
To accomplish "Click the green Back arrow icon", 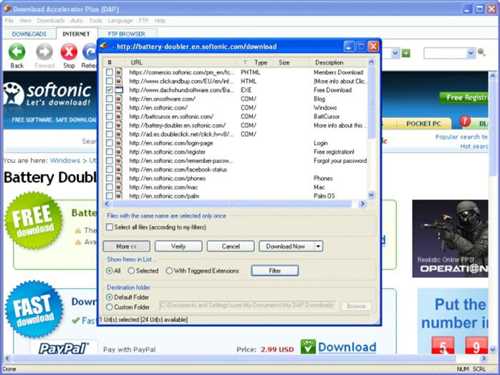I will (x=17, y=52).
